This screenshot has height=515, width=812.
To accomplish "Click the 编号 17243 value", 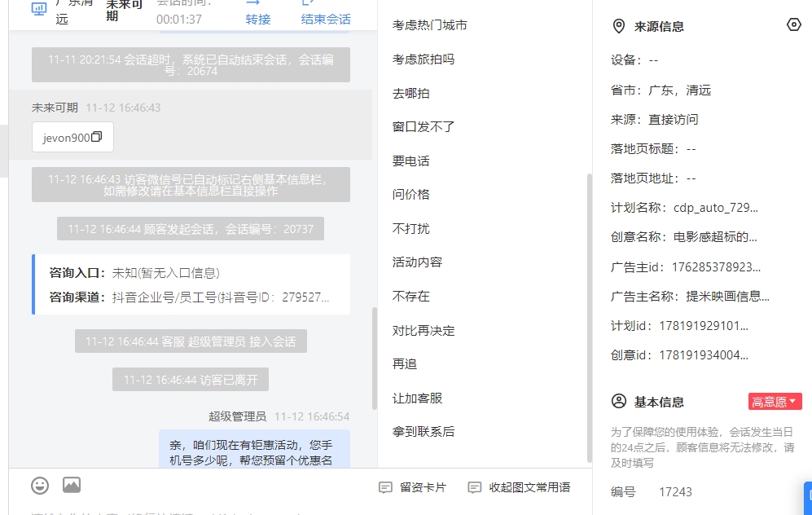I will 675,491.
